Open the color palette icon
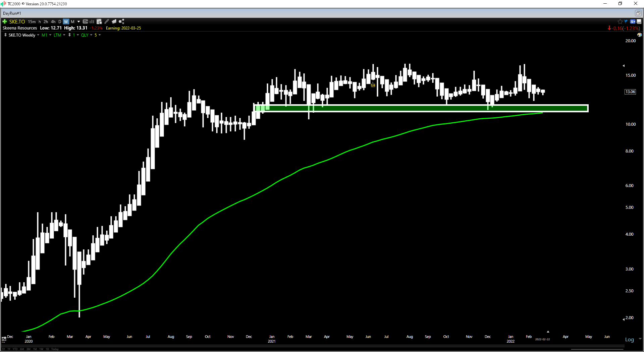Screen dimensions: 644x352 (639, 35)
